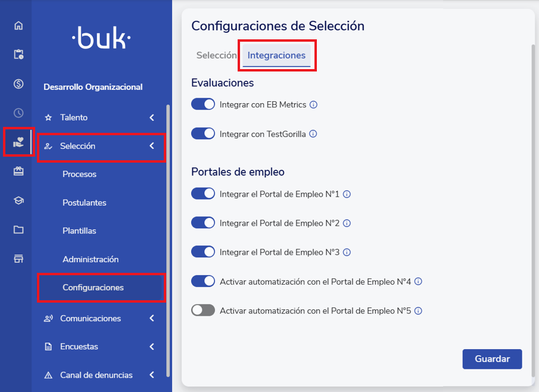539x392 pixels.
Task: Disable the Integrar con EB Metrics toggle
Action: 203,104
